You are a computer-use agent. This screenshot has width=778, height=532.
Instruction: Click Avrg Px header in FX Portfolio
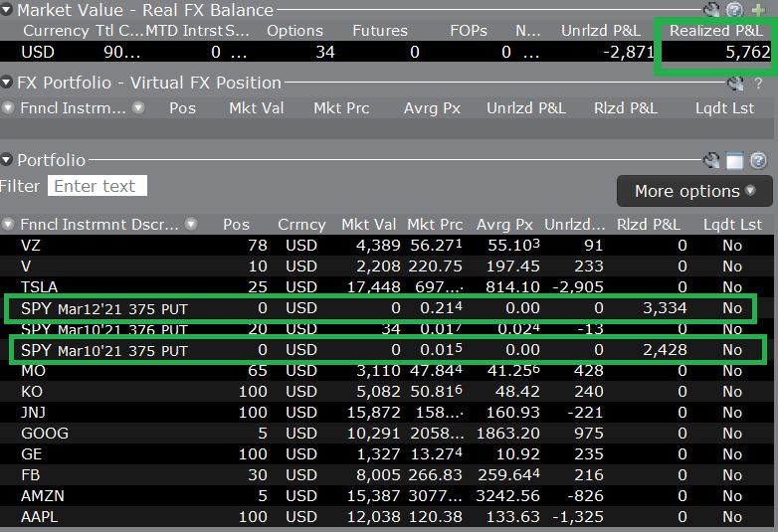pos(432,108)
